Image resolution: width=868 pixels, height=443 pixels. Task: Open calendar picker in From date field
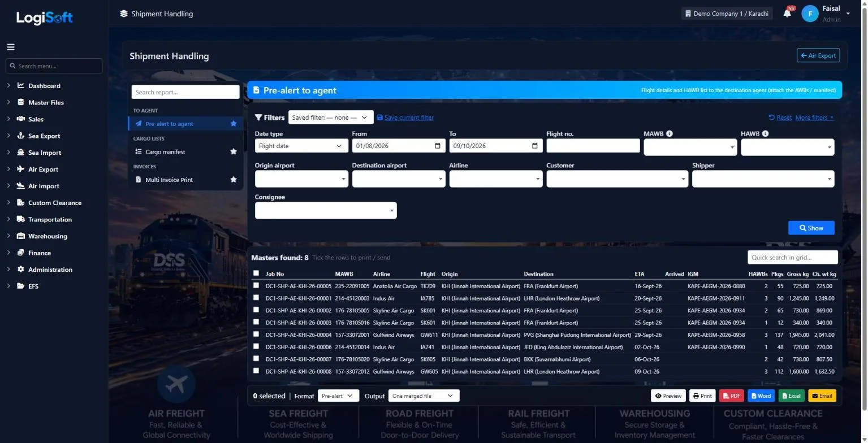(x=438, y=146)
